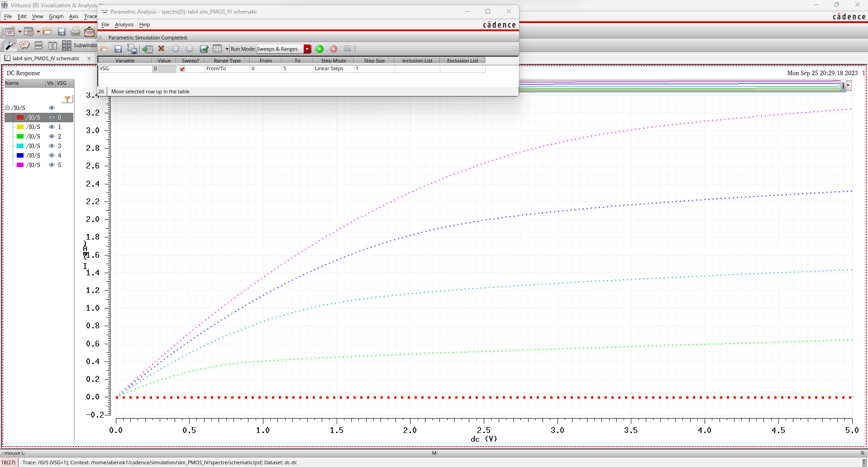Screen dimensions: 868x467
Task: Click the graph overview strip slider handle
Action: 843,86
